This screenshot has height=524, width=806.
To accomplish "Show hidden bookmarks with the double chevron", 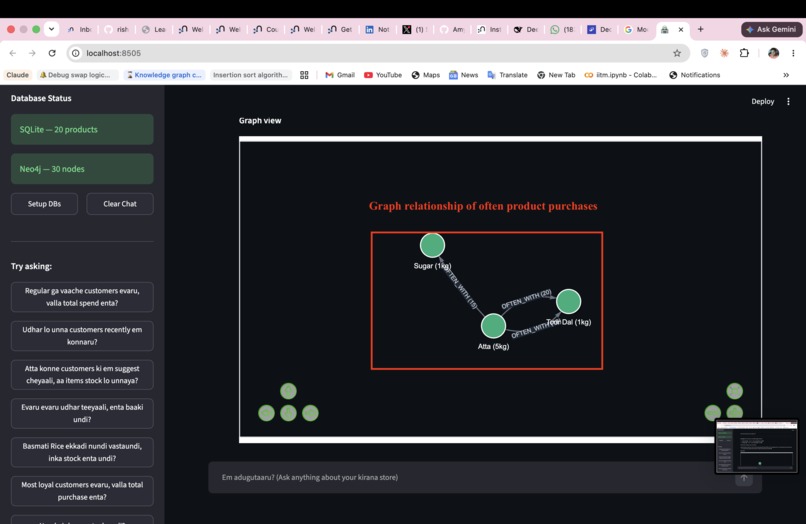I will pos(786,75).
